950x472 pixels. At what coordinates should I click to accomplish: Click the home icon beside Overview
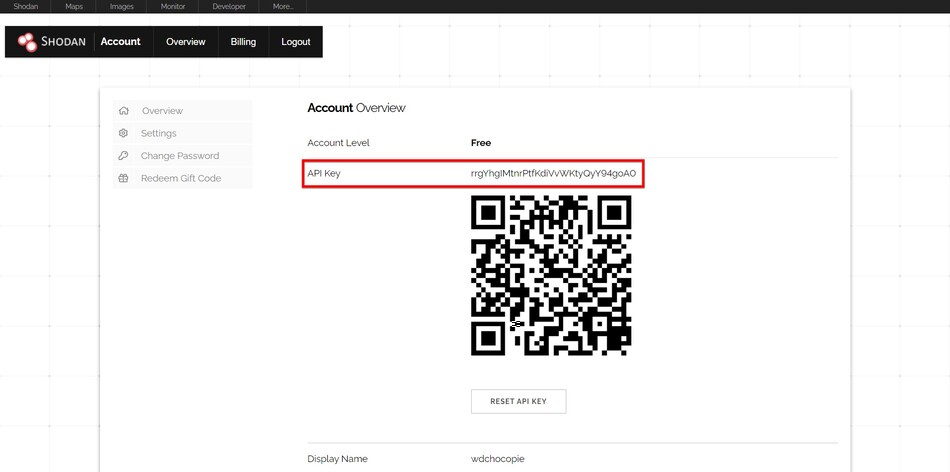pos(124,111)
